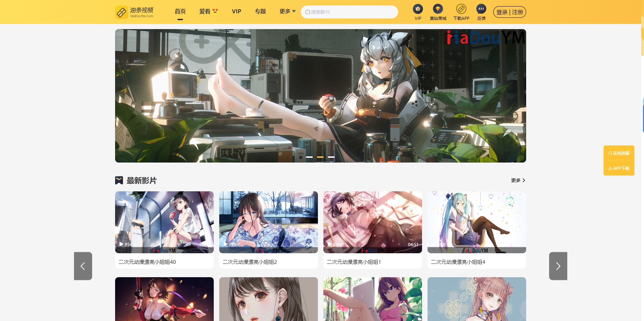Focus the 搜索影片 search field
Screen dimensions: 644x321
click(349, 12)
